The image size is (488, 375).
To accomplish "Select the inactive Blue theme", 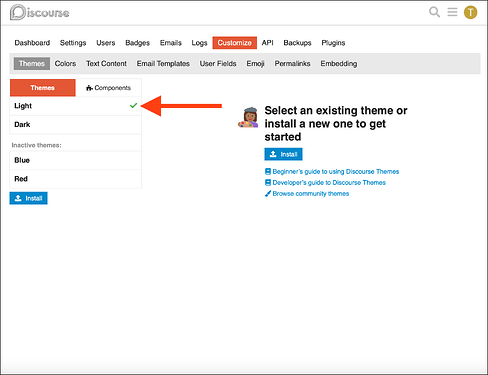I will (76, 160).
